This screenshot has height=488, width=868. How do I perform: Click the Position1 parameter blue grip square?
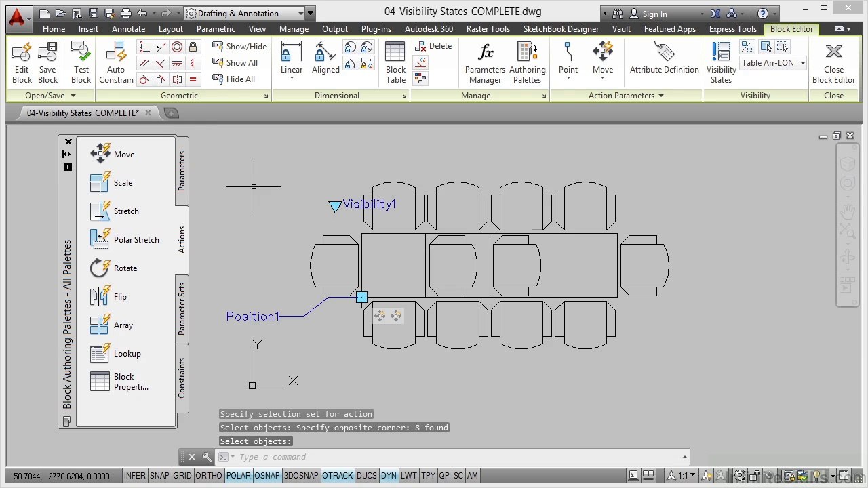coord(361,297)
